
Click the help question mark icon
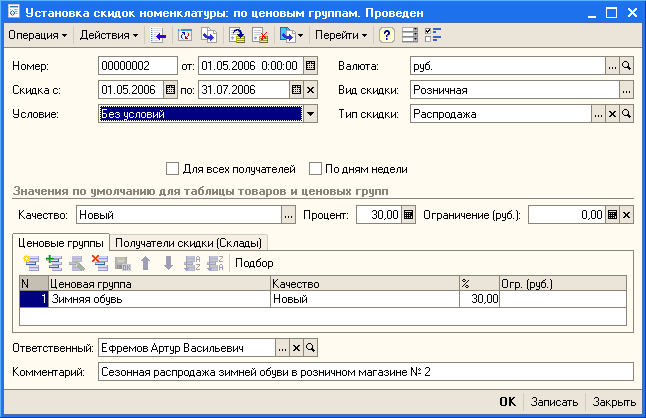coord(386,35)
